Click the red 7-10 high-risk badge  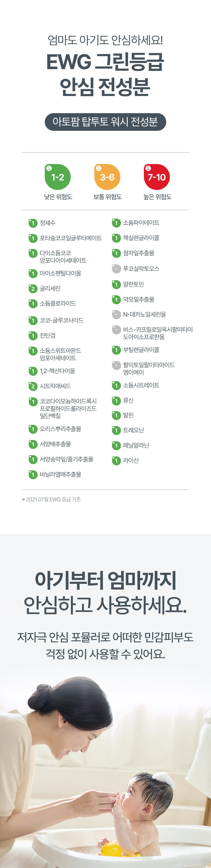click(157, 177)
